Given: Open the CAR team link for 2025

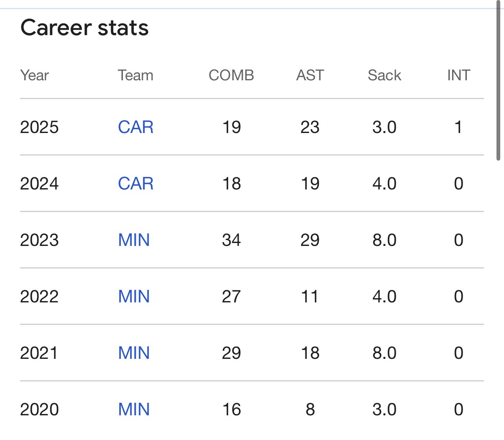Looking at the screenshot, I should click(x=135, y=127).
